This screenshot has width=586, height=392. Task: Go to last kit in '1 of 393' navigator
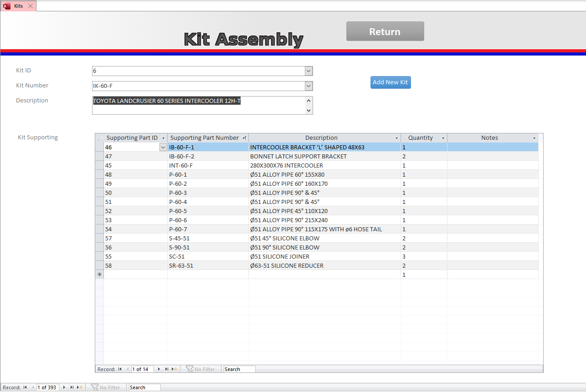[x=72, y=387]
